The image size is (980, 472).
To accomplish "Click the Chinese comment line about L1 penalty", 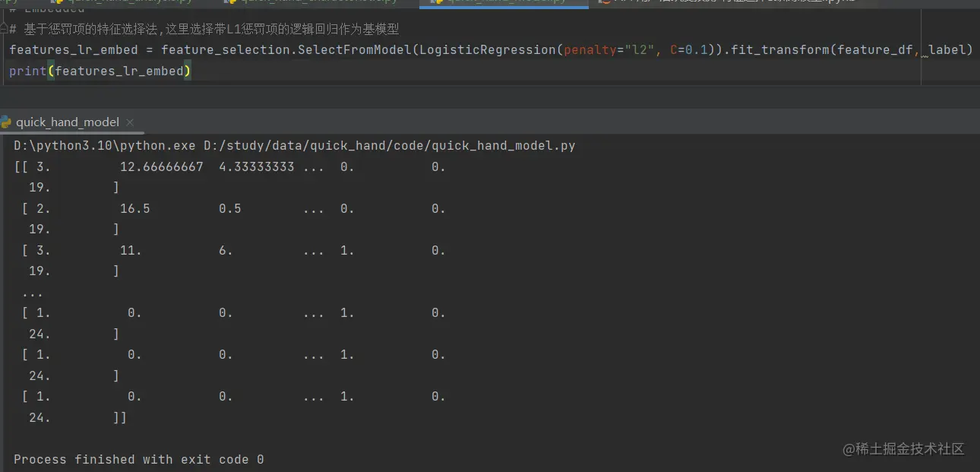I will click(x=204, y=30).
